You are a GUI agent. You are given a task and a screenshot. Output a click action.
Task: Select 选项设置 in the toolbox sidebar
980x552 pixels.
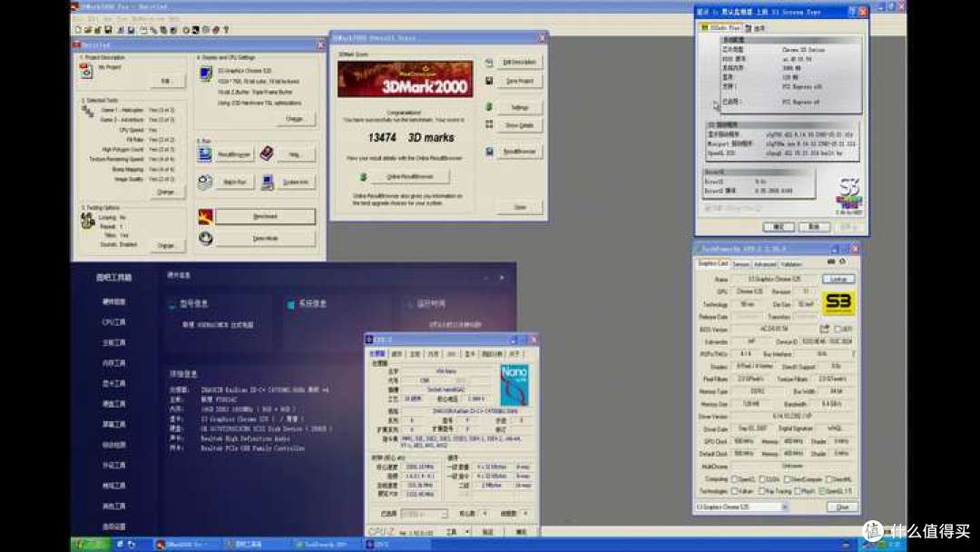click(113, 527)
